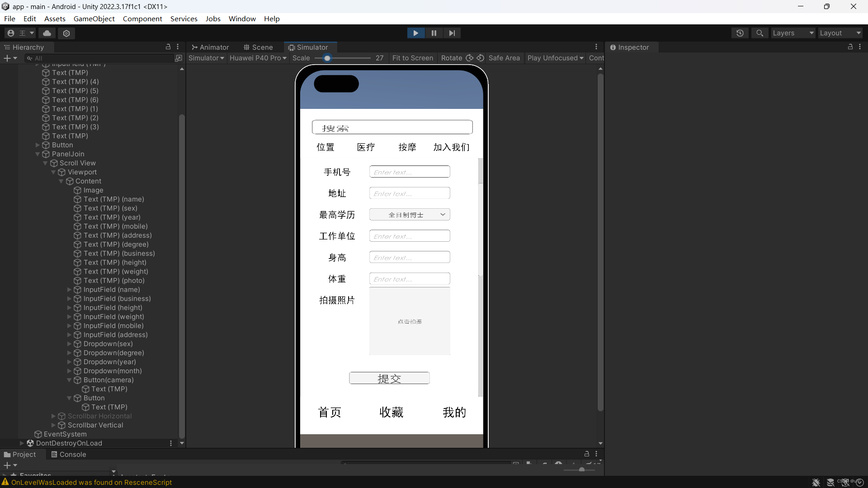Click the disabled debugger bug icon in status bar
868x488 pixels.
click(816, 483)
